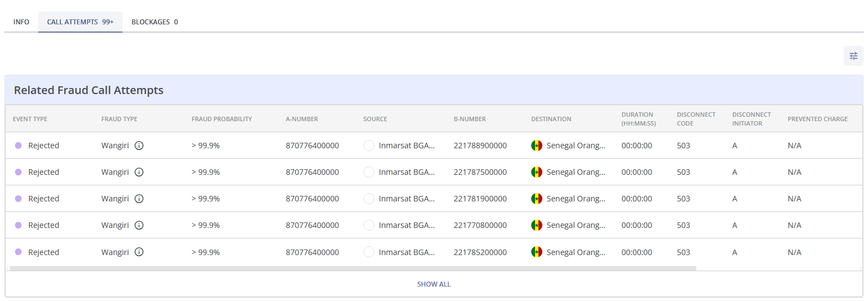Open the table filter settings icon
Screen dimensions: 868x301
click(853, 56)
